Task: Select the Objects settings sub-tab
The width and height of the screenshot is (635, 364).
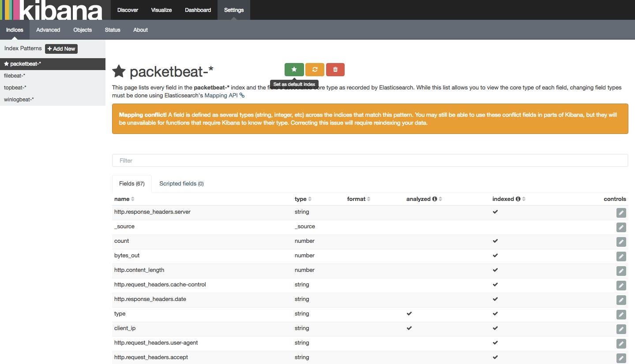Action: pos(83,30)
